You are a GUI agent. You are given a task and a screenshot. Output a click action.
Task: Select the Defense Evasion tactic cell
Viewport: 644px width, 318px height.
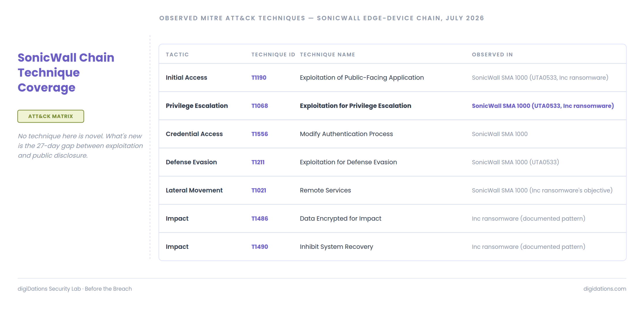point(191,162)
